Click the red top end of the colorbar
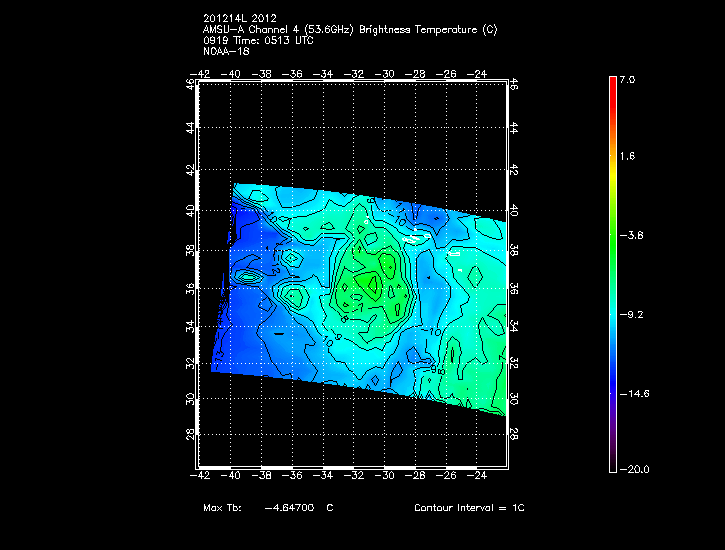This screenshot has height=550, width=725. (x=612, y=84)
